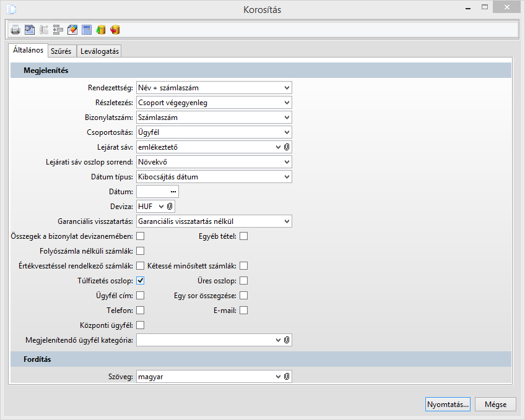
Task: Click the Mégse button
Action: click(496, 405)
